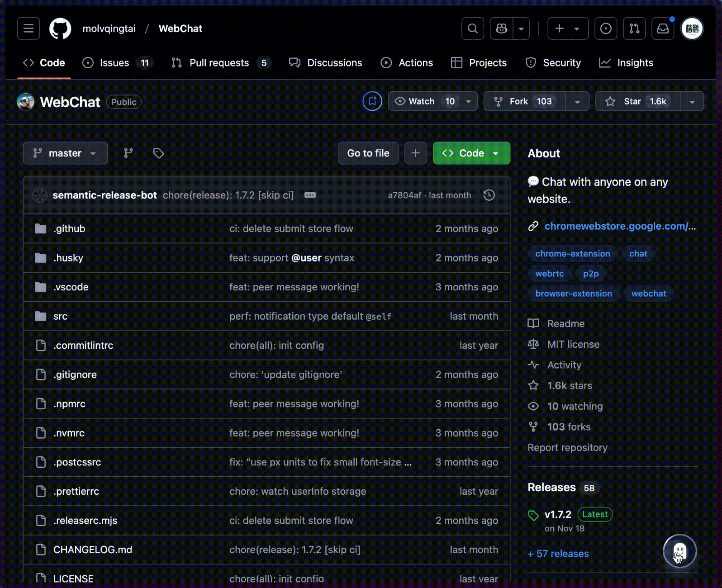Open the Copilot icon button
Viewport: 722px width, 588px height.
[502, 28]
